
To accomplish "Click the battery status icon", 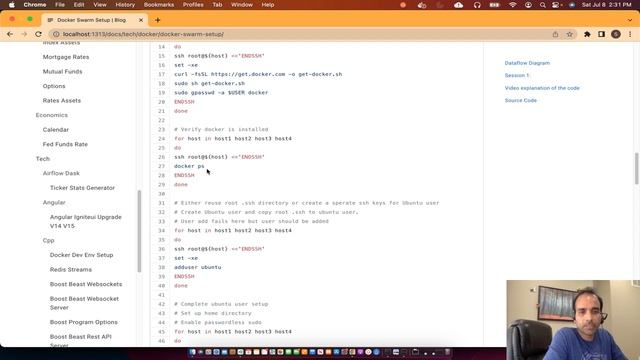I will 495,5.
